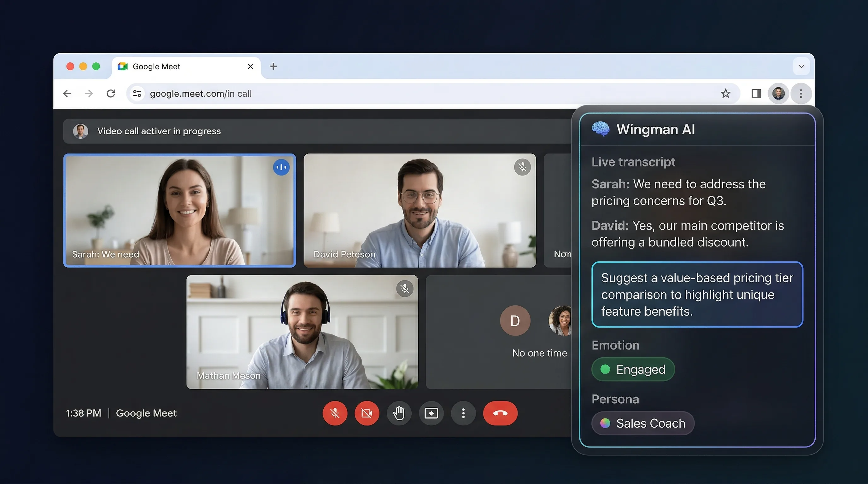The width and height of the screenshot is (868, 484).
Task: Go back with browser back arrow
Action: pos(67,93)
